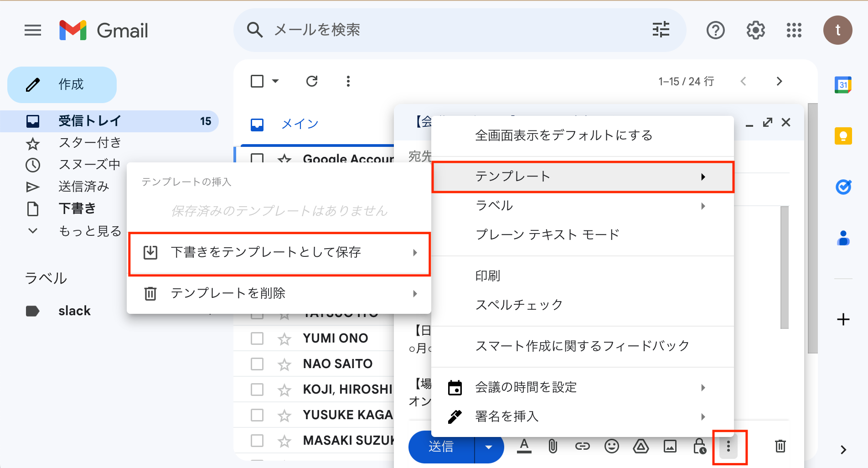Open Google Calendar side panel

click(843, 85)
